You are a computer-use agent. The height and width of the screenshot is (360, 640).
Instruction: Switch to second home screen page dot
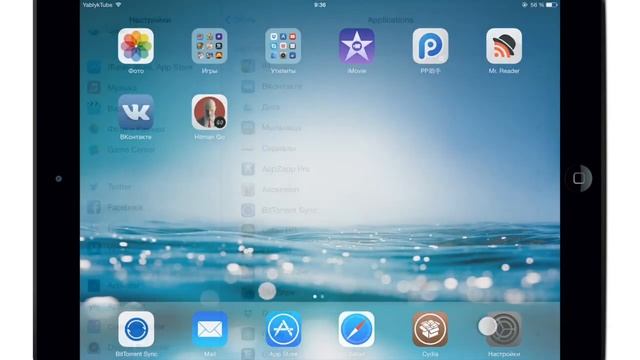click(322, 297)
